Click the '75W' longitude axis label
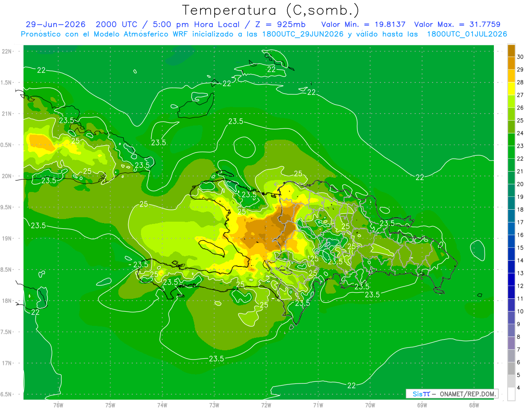The height and width of the screenshot is (411, 532). [x=110, y=405]
